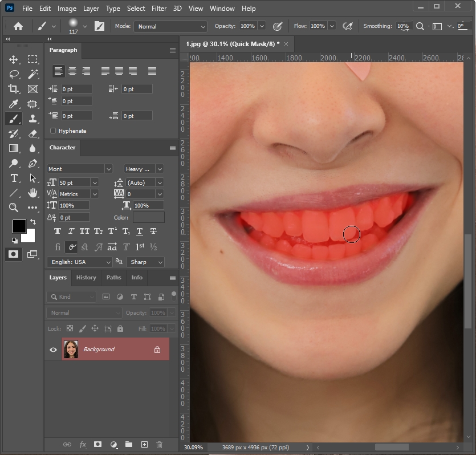Select the Move tool
Image resolution: width=476 pixels, height=455 pixels.
tap(14, 59)
